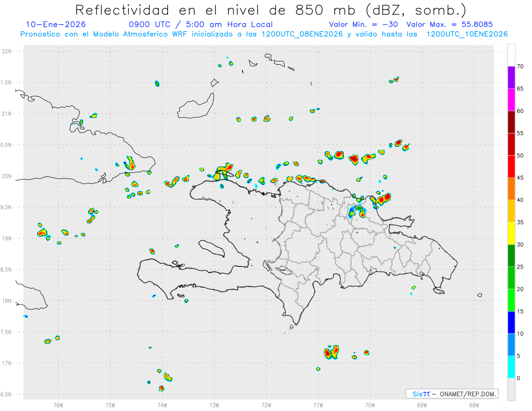Click the '17N' latitude axis label

[x=8, y=363]
